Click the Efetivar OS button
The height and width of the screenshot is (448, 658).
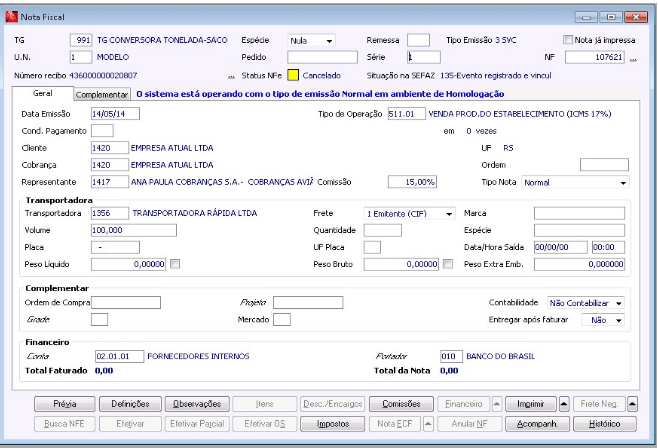[x=265, y=424]
